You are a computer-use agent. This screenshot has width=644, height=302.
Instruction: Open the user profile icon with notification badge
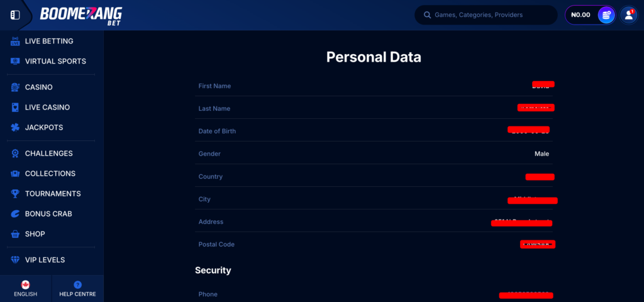[x=629, y=15]
